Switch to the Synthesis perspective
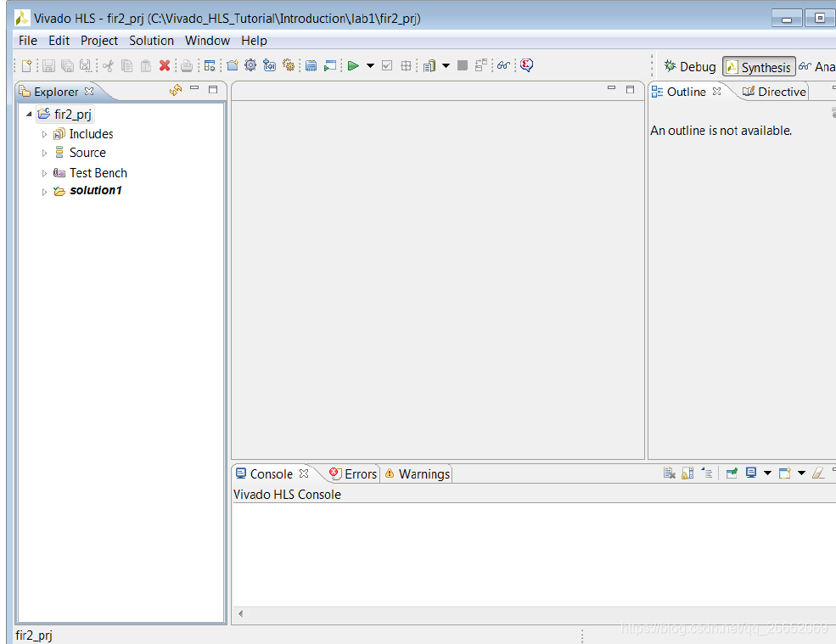 click(760, 67)
